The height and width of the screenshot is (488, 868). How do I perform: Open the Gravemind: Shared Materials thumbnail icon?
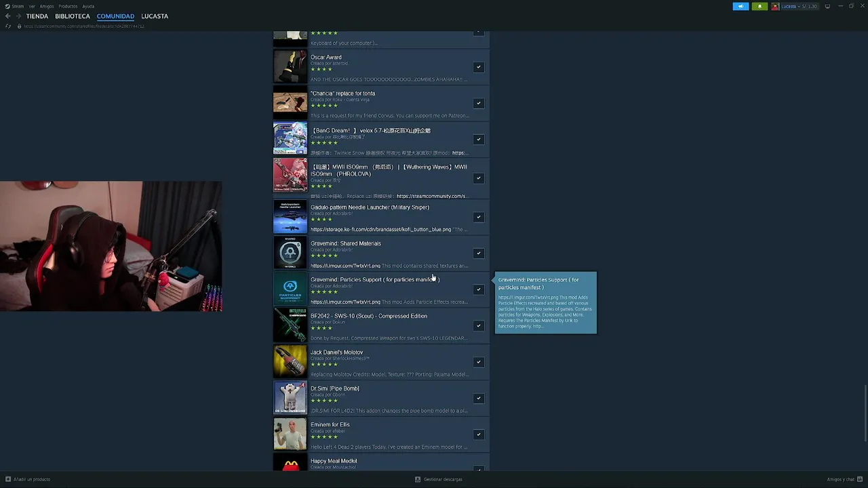tap(290, 253)
